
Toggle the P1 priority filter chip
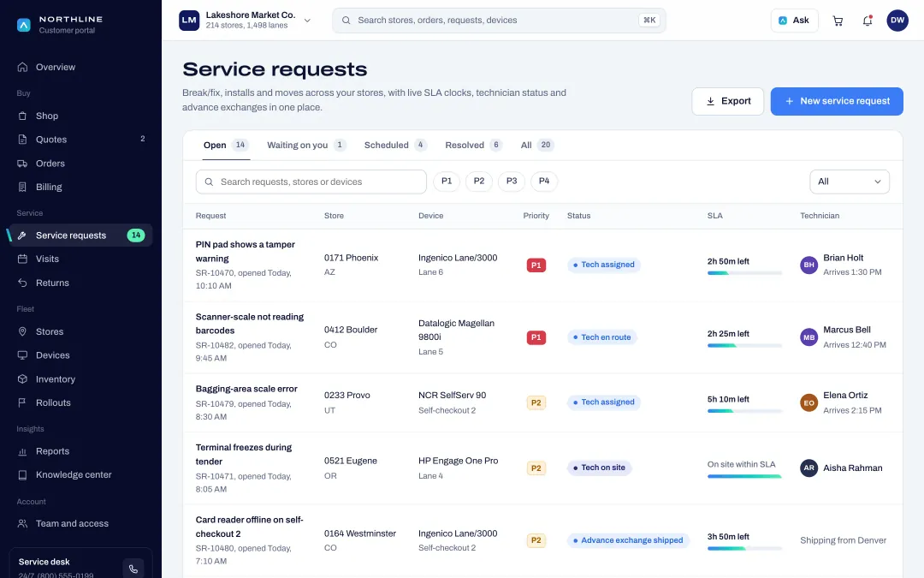pos(447,181)
